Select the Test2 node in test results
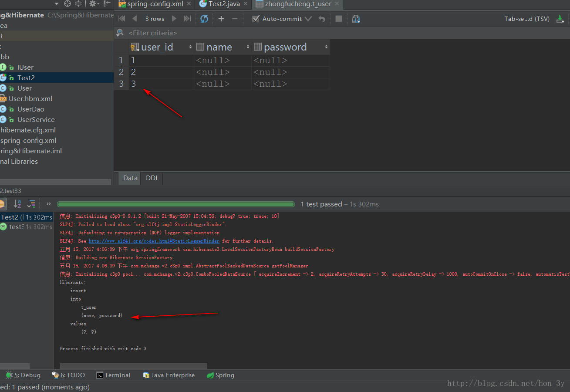 click(26, 217)
